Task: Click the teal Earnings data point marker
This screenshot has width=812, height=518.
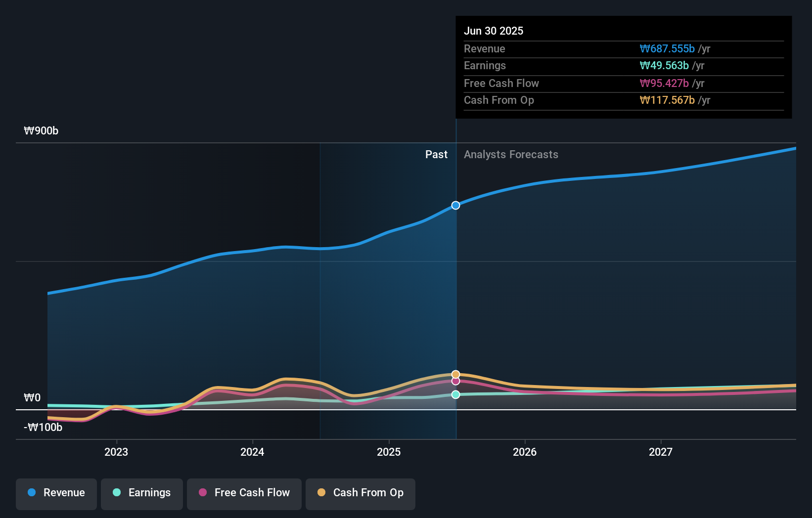Action: (x=455, y=394)
